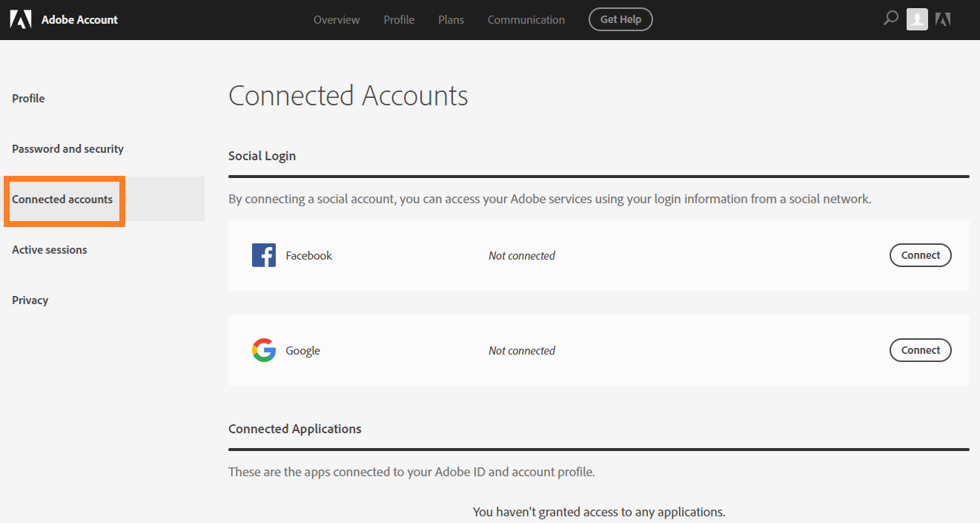Click the Facebook logo icon
Screen dimensions: 980x523
(264, 255)
